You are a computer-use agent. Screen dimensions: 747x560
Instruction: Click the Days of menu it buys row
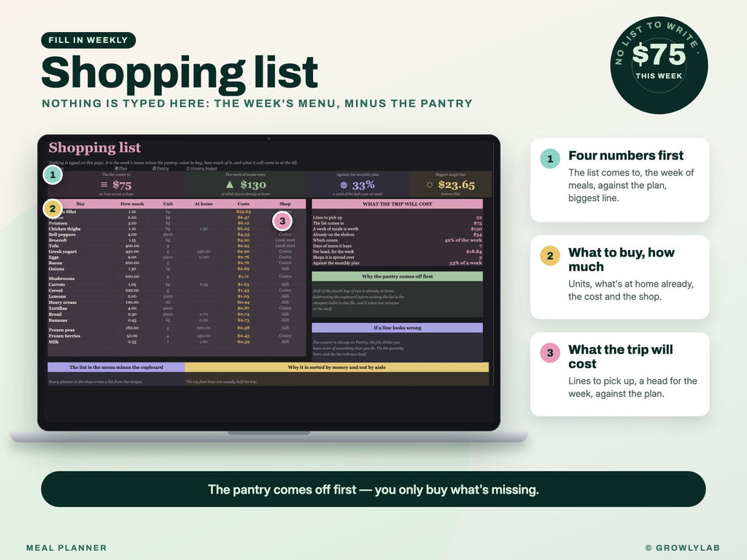398,246
